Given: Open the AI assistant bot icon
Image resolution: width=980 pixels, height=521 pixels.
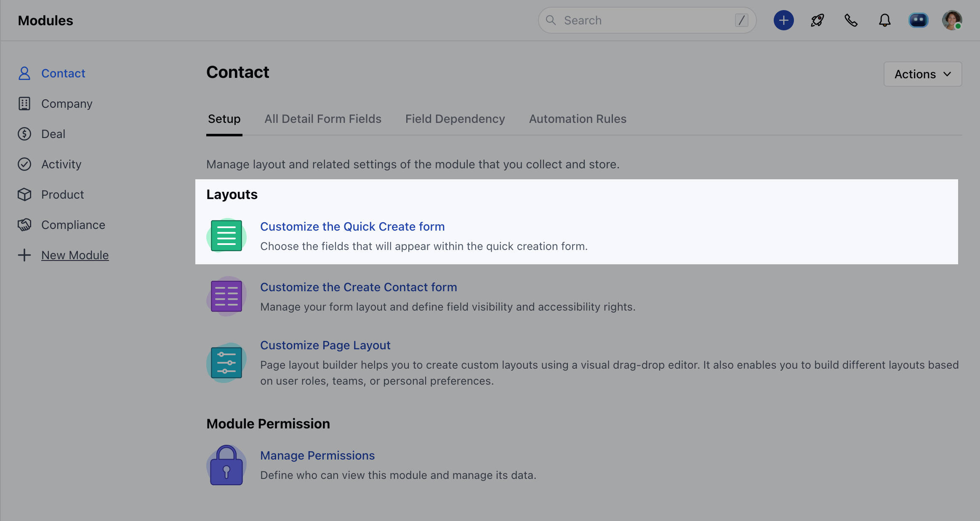Looking at the screenshot, I should (918, 20).
